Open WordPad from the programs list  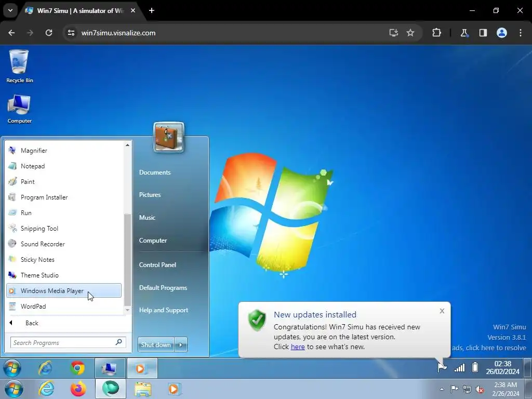pos(64,307)
